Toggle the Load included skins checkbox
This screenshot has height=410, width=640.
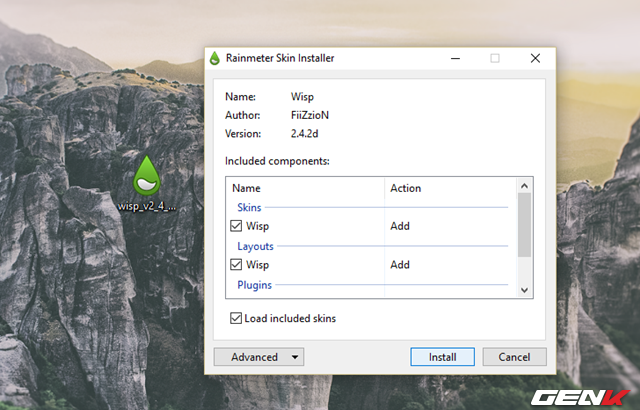pos(236,319)
